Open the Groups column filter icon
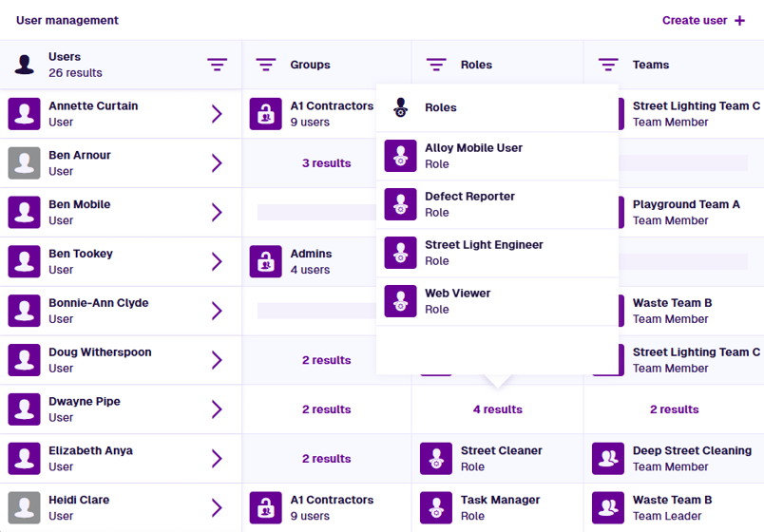 point(266,65)
